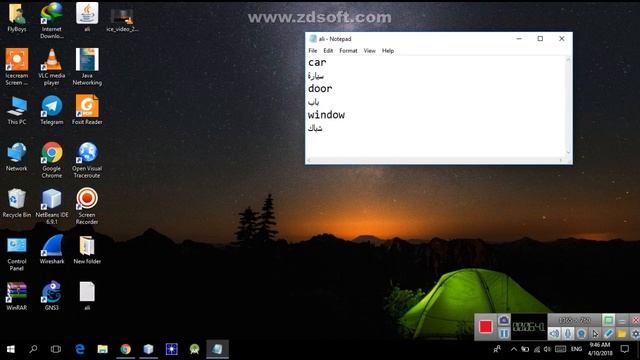Switch to the Notepad taskbar button
This screenshot has width=640, height=360.
(218, 349)
